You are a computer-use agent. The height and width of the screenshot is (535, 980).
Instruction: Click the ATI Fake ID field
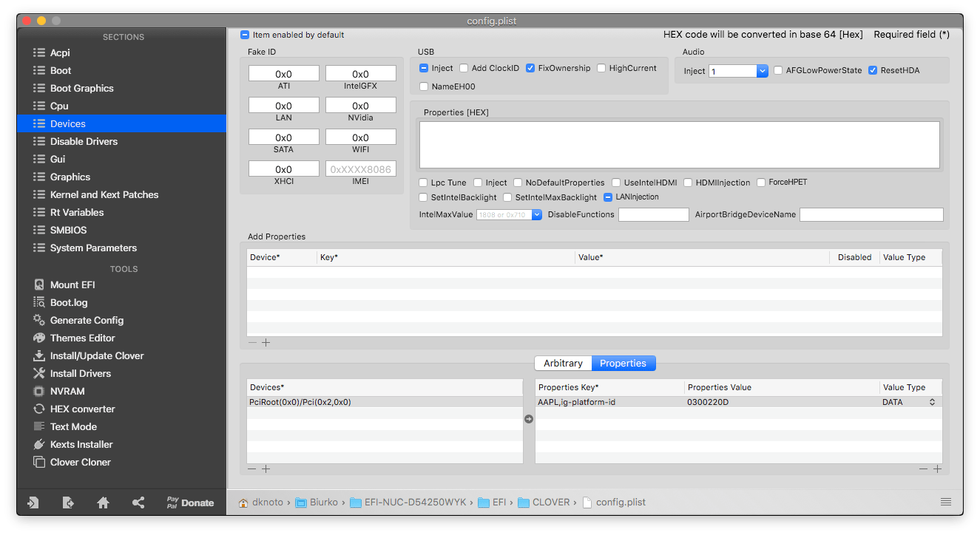[x=284, y=74]
